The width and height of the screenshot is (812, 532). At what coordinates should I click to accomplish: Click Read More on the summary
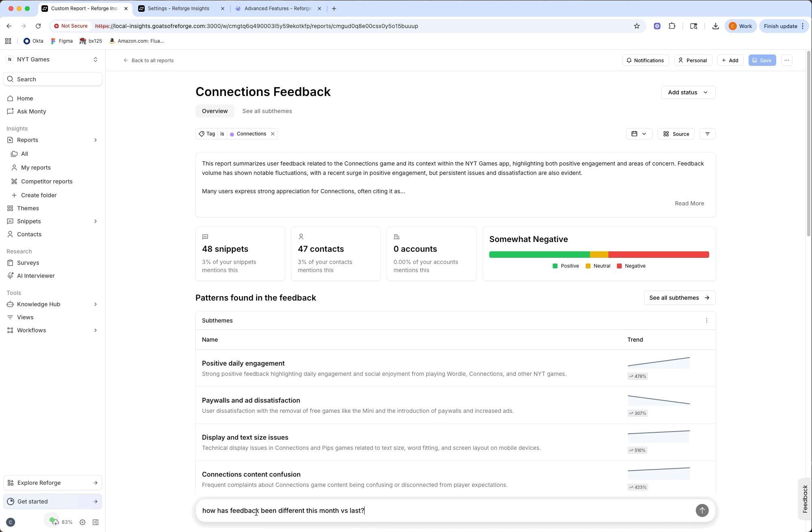tap(689, 203)
